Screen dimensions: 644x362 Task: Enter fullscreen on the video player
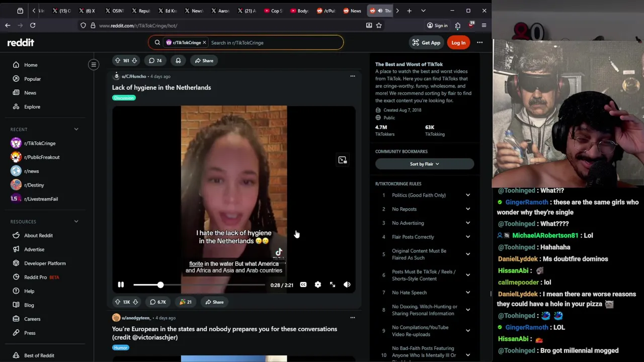[333, 285]
